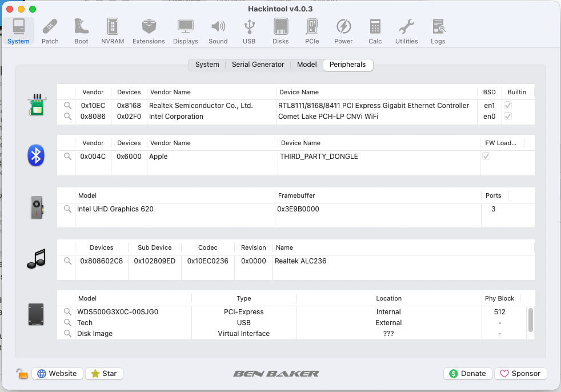Click the graphics card icon
Screen dimensions: 561x392
coord(37,207)
